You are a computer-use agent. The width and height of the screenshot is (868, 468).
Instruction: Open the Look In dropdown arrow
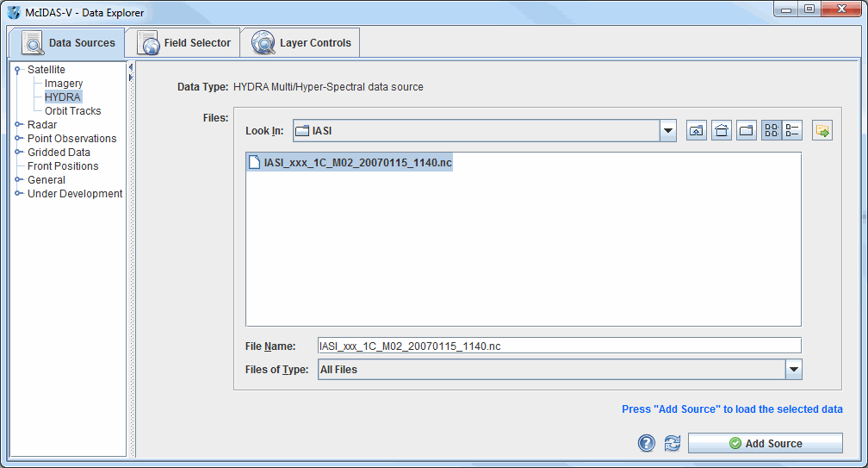(668, 131)
